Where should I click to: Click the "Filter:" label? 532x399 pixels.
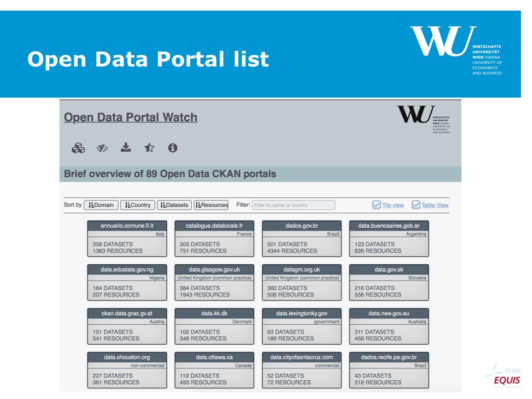(x=243, y=204)
